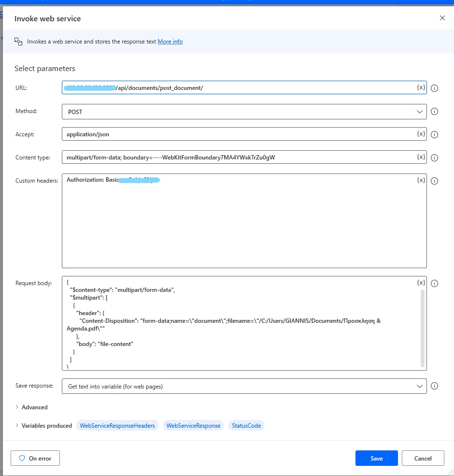Click info icon beside URL field
This screenshot has width=454, height=476.
434,87
